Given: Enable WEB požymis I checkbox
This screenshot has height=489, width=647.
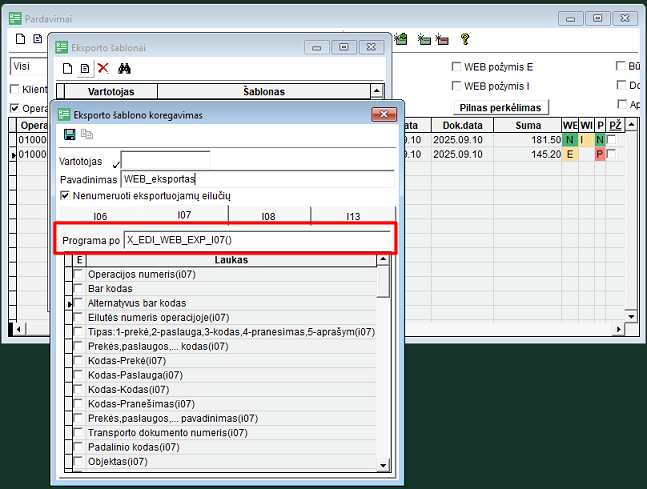Looking at the screenshot, I should click(x=456, y=86).
